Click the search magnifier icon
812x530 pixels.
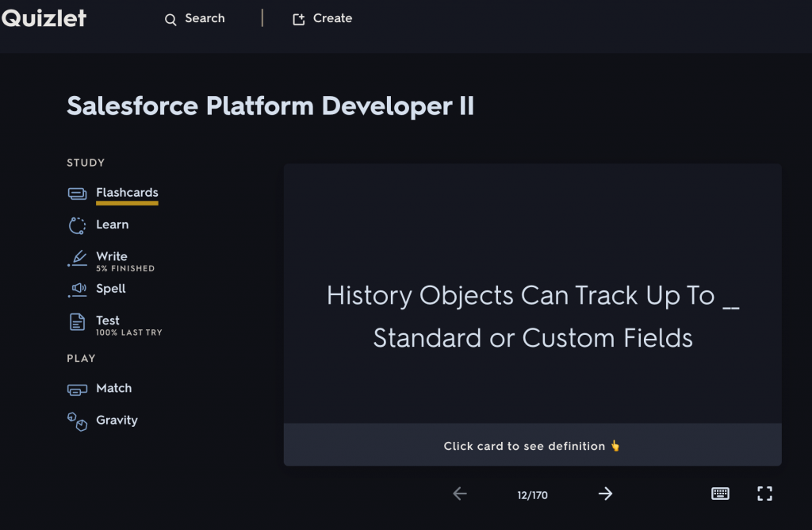[x=170, y=20]
